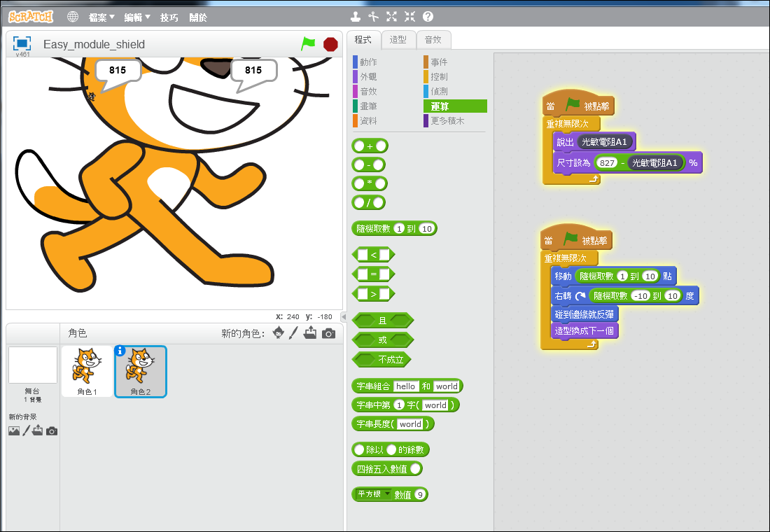Choose new sprite from library

pyautogui.click(x=279, y=332)
